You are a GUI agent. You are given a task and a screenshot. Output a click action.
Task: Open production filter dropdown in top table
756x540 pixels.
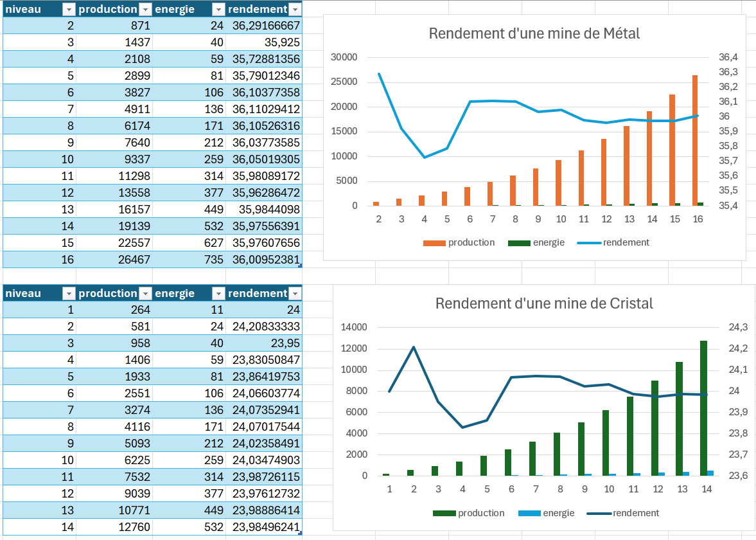click(x=145, y=9)
